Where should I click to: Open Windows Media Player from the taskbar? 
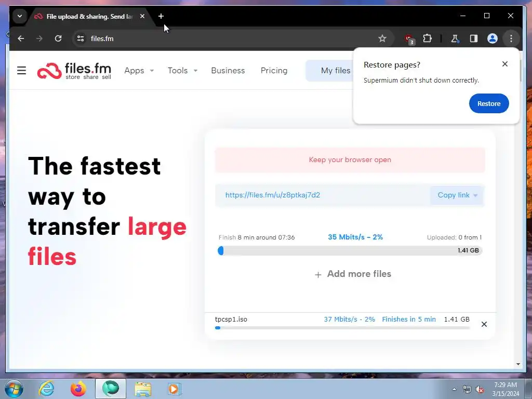click(x=175, y=389)
